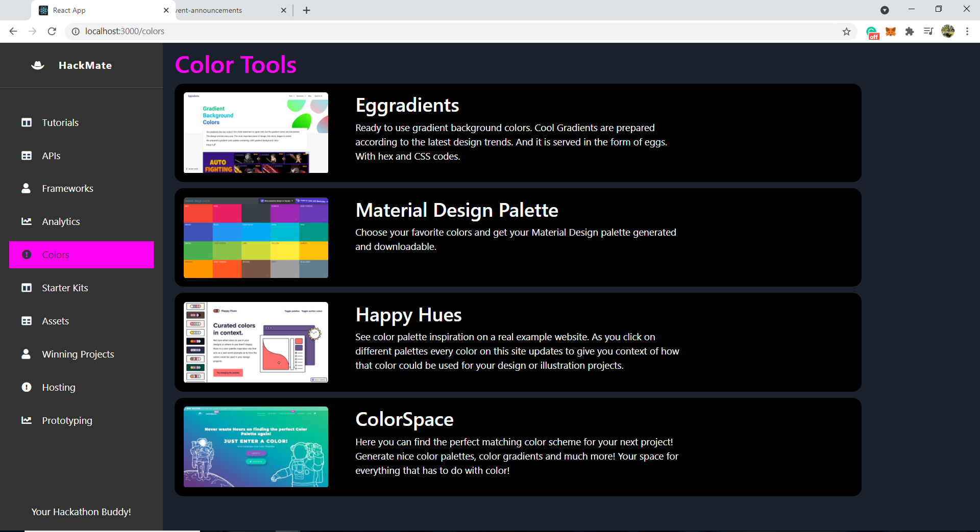Open the Happy Hues title
Screen dimensions: 980x532
tap(409, 315)
